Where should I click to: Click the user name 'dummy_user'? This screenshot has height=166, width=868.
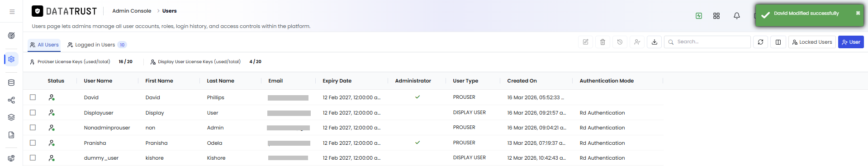click(101, 158)
